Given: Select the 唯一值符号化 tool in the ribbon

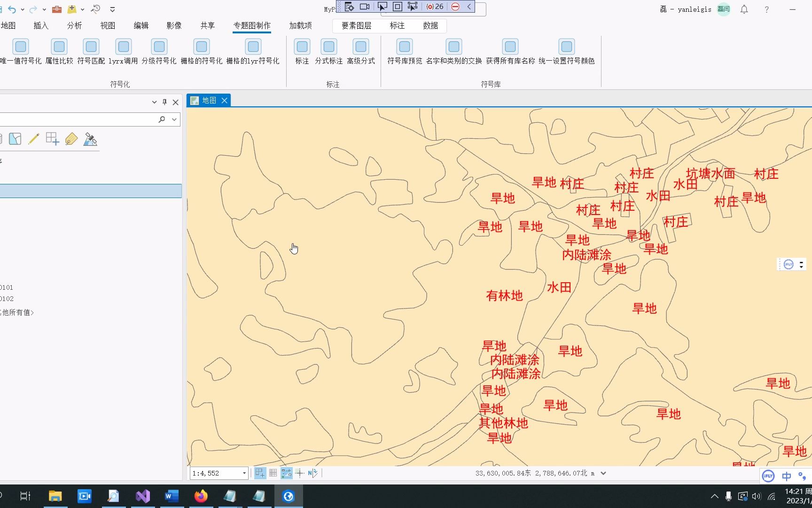Looking at the screenshot, I should pyautogui.click(x=21, y=46).
